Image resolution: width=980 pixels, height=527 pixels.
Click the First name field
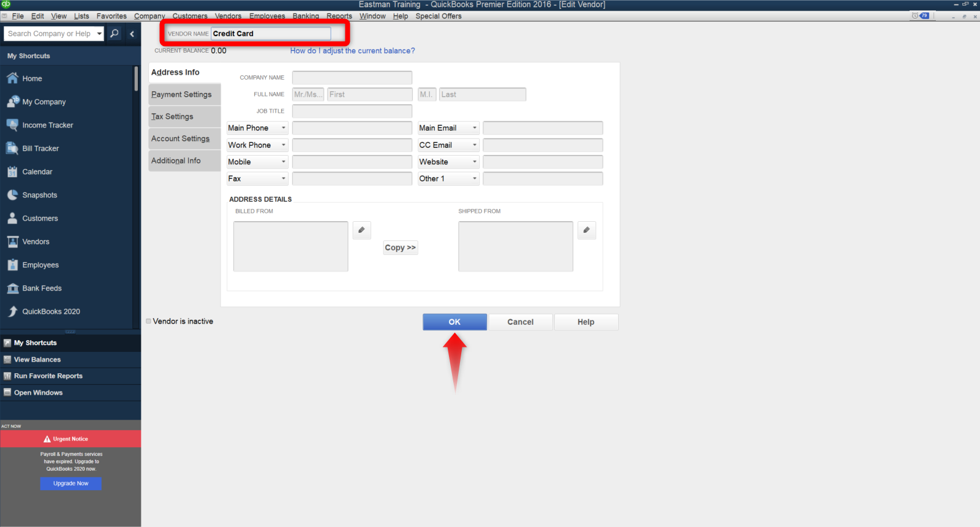pos(370,94)
